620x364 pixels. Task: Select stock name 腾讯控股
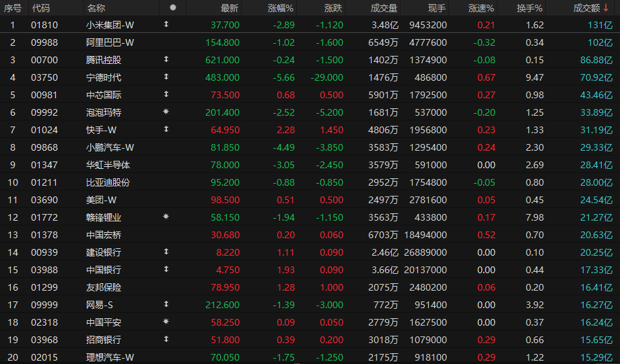(104, 60)
